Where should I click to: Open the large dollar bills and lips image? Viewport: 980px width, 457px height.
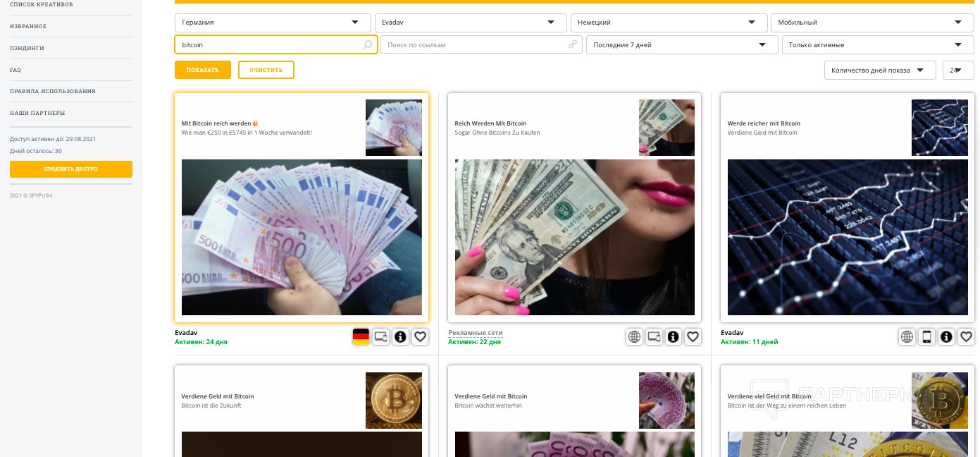click(575, 237)
